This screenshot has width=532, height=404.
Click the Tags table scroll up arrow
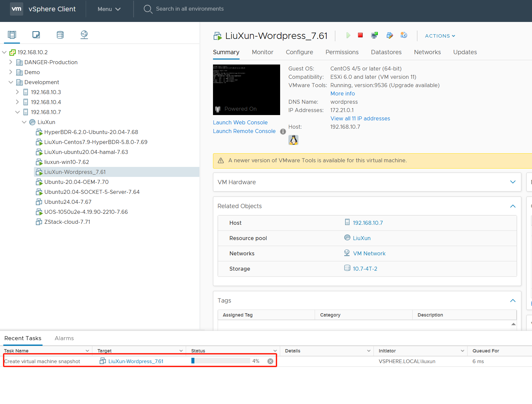[x=513, y=324]
